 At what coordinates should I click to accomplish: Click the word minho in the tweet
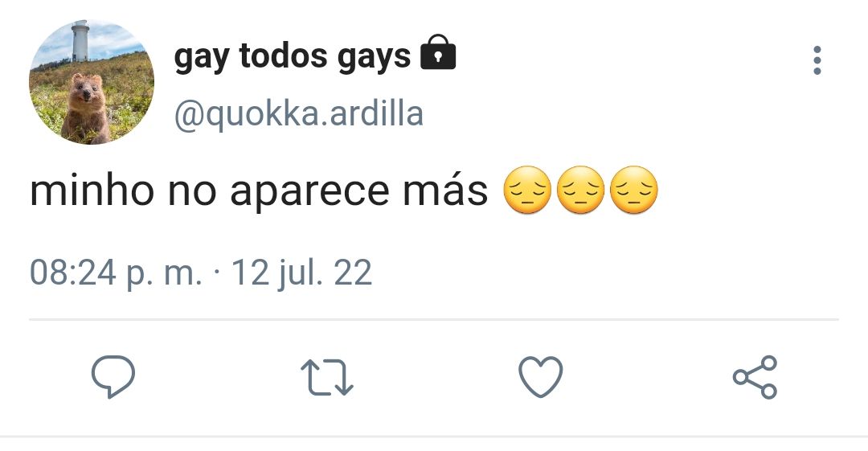(92, 190)
